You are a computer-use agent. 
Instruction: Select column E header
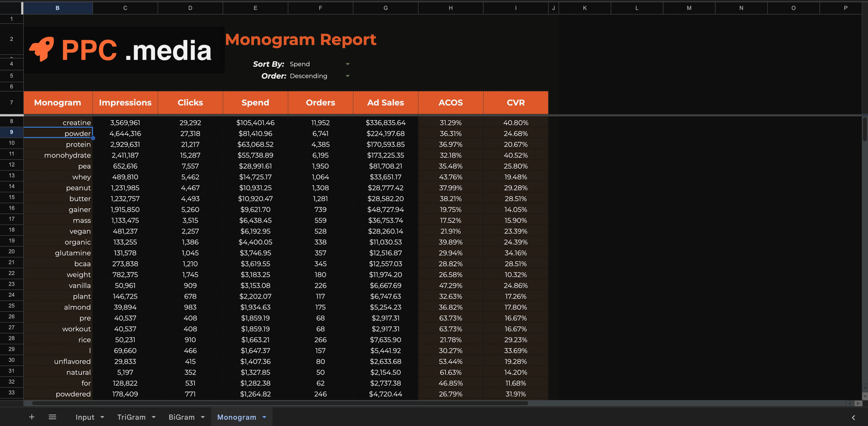(256, 8)
